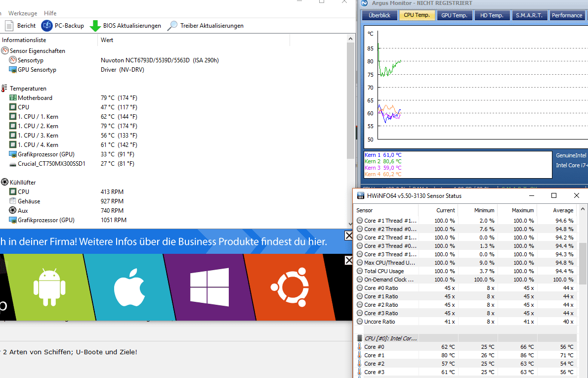Viewport: 588px width, 378px height.
Task: Click the green BIOS Aktualisierungen arrow icon
Action: click(95, 26)
